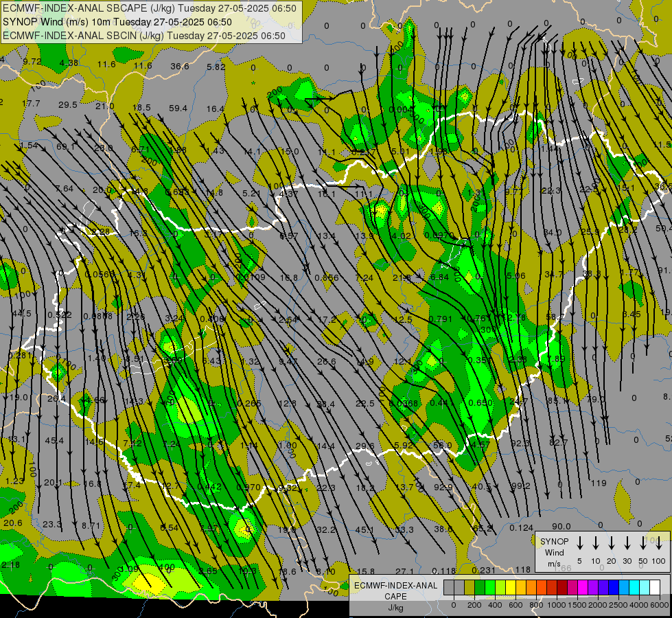Click the 5 m/s wind arrow in legend
The height and width of the screenshot is (618, 672).
coord(580,543)
